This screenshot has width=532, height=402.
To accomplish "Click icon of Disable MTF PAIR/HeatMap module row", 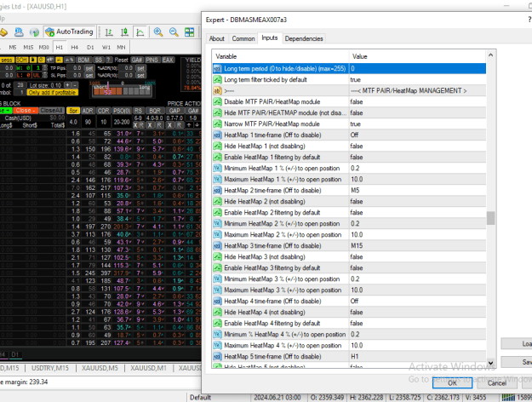I will tap(217, 102).
